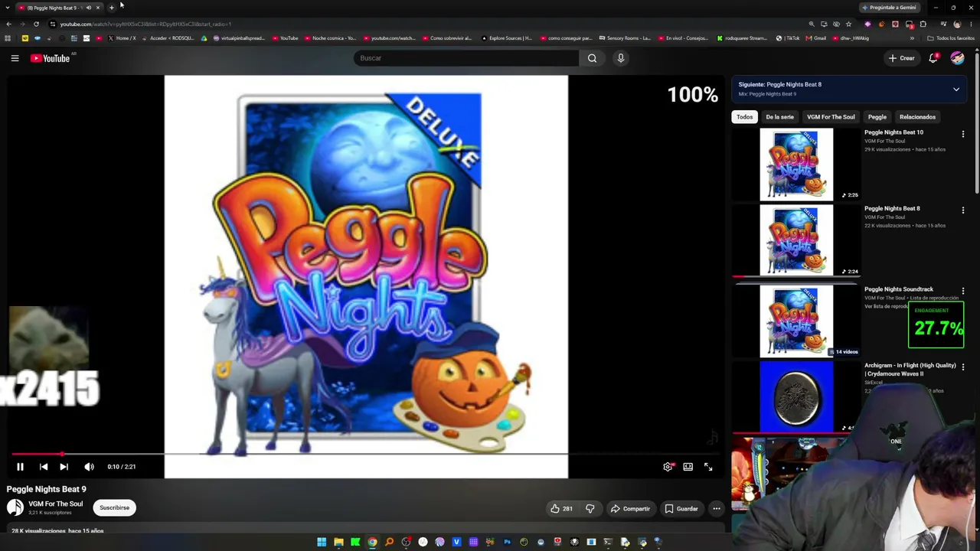This screenshot has height=551, width=980.
Task: Open Photoshop from the taskbar
Action: point(507,543)
